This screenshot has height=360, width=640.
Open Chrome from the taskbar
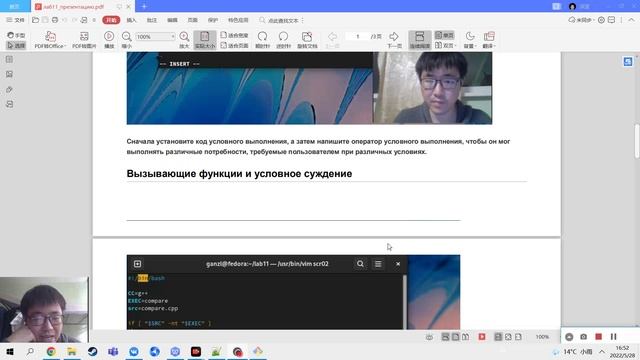coord(51,351)
